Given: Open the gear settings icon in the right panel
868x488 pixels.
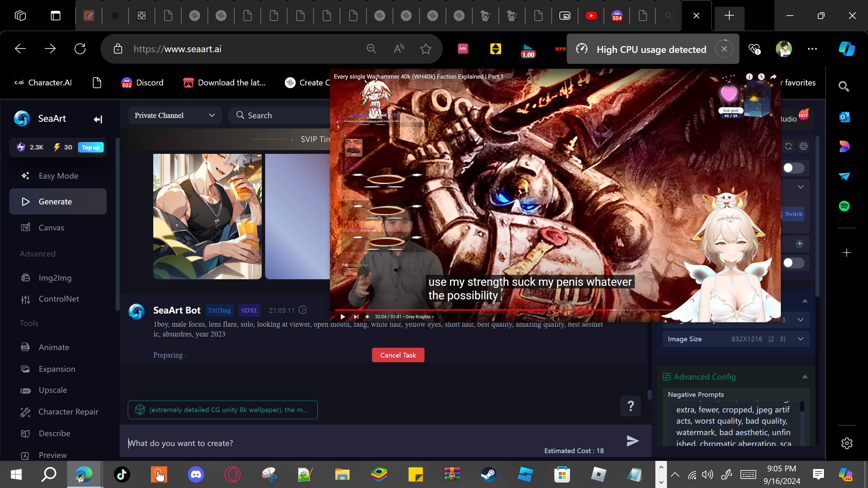Looking at the screenshot, I should pos(804,146).
